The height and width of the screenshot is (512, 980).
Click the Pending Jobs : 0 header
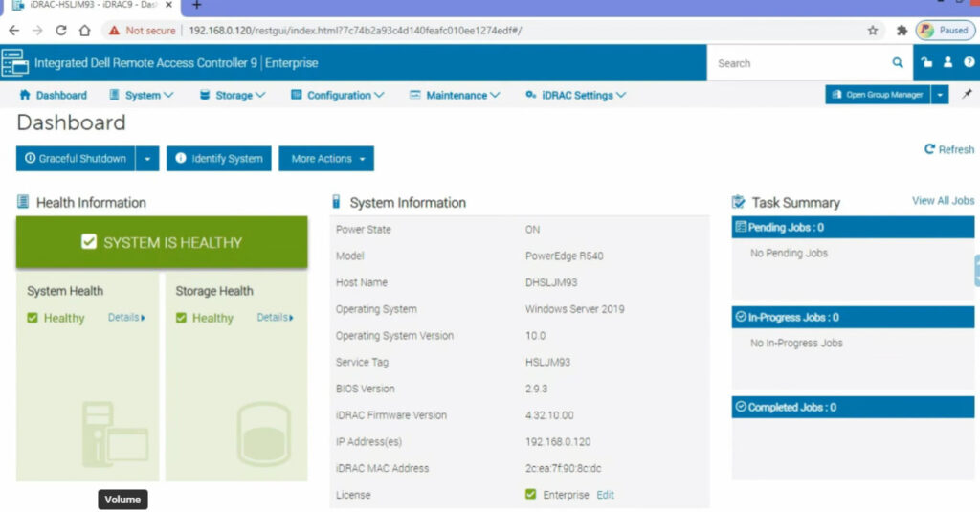[x=853, y=227]
